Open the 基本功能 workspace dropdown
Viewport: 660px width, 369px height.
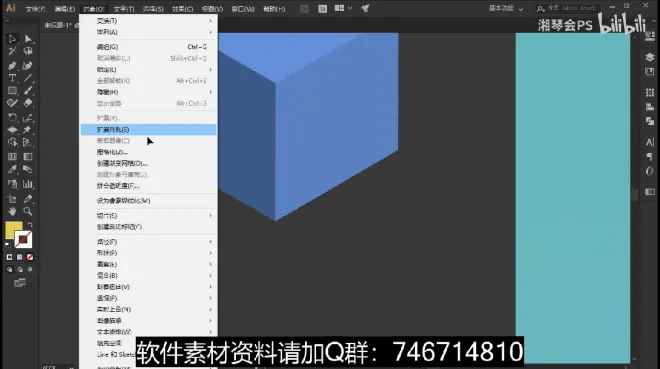pos(506,8)
